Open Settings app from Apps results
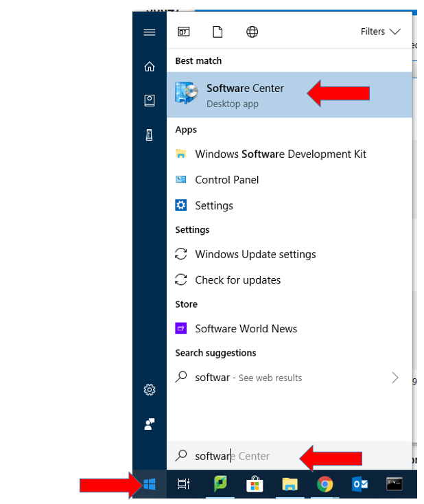 click(x=290, y=205)
